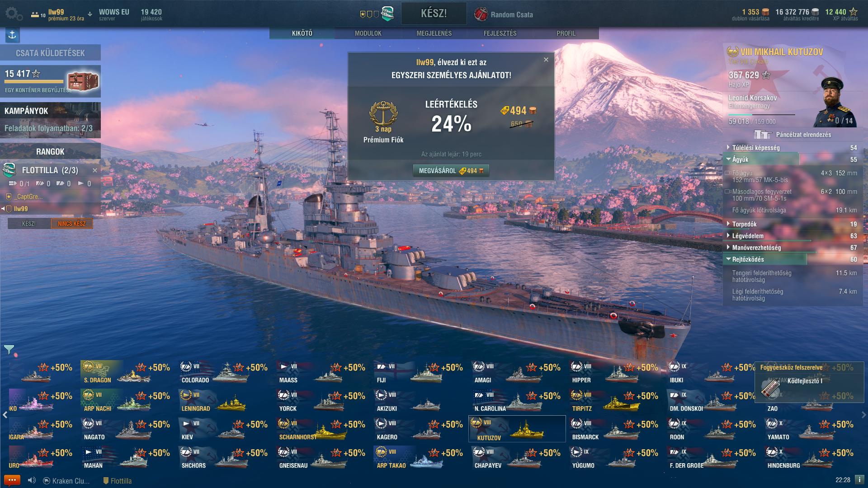Leave the Flottilla division with the X
Viewport: 868px width, 488px height.
(95, 170)
